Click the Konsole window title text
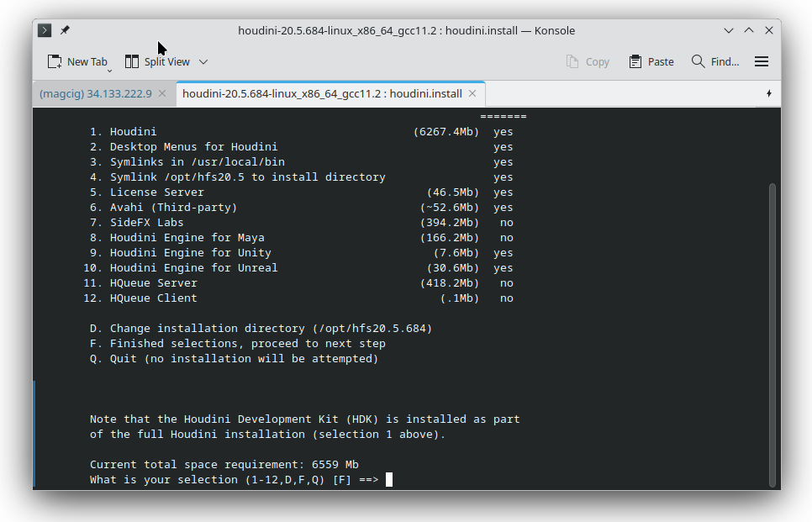The height and width of the screenshot is (522, 812). click(407, 30)
